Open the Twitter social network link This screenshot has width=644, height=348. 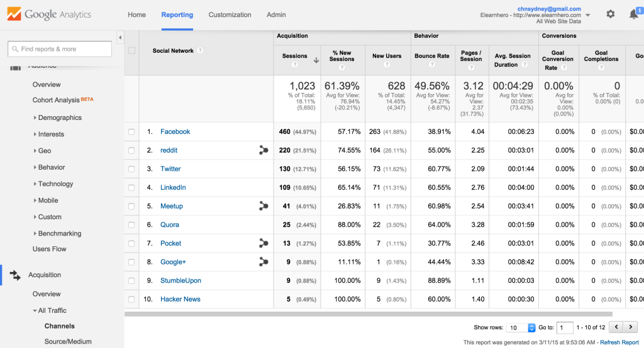pyautogui.click(x=170, y=169)
